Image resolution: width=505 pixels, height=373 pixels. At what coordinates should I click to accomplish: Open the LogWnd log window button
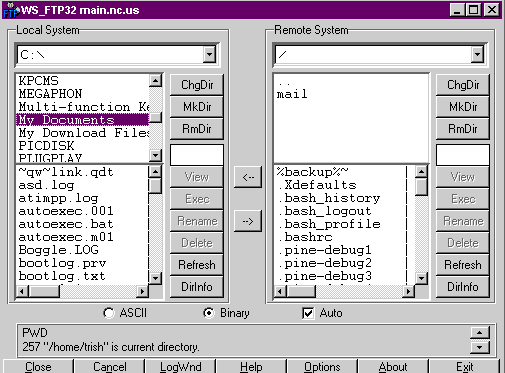tap(180, 366)
